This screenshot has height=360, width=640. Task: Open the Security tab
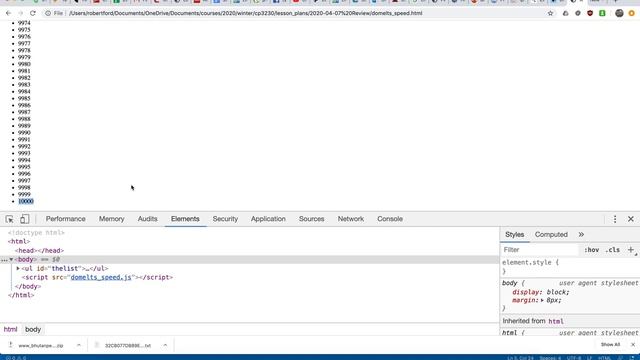coord(225,219)
